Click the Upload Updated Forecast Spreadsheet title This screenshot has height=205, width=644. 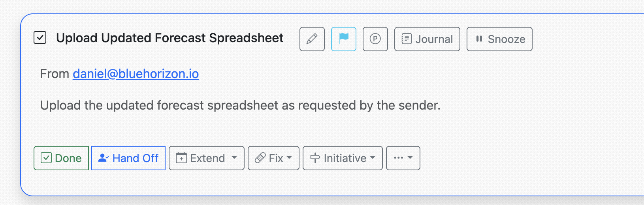click(169, 38)
